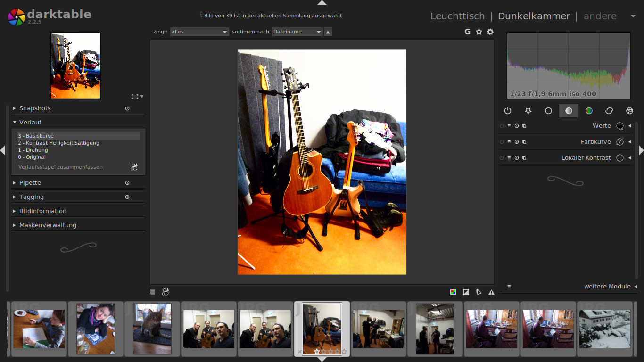Screen dimensions: 644x362
Task: Open the 'Dateiname' sort dropdown
Action: [x=297, y=32]
